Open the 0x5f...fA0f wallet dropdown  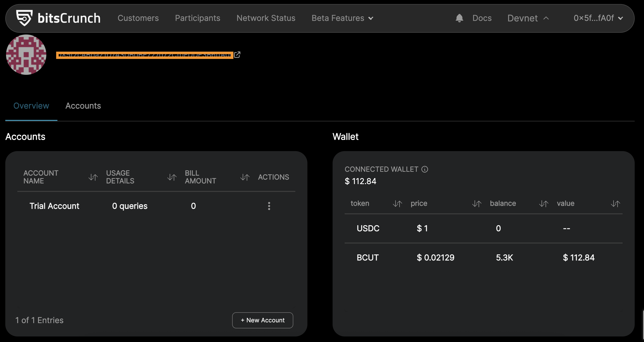click(598, 18)
